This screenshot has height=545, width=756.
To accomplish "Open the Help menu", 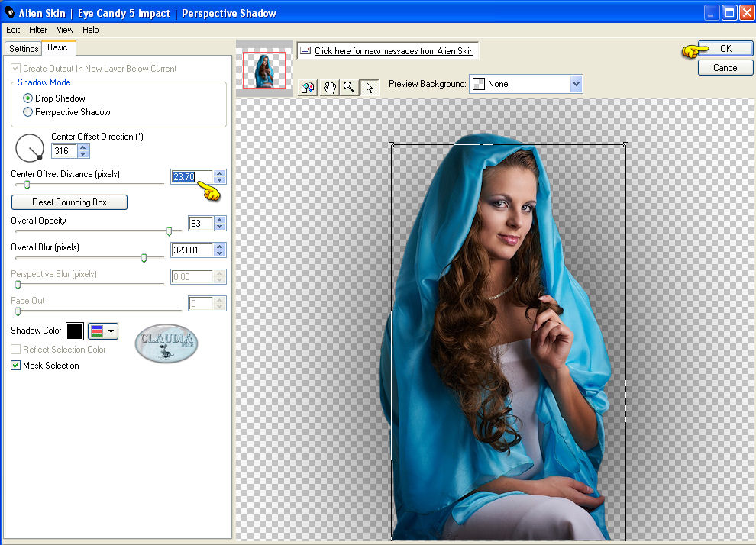I will pos(91,30).
